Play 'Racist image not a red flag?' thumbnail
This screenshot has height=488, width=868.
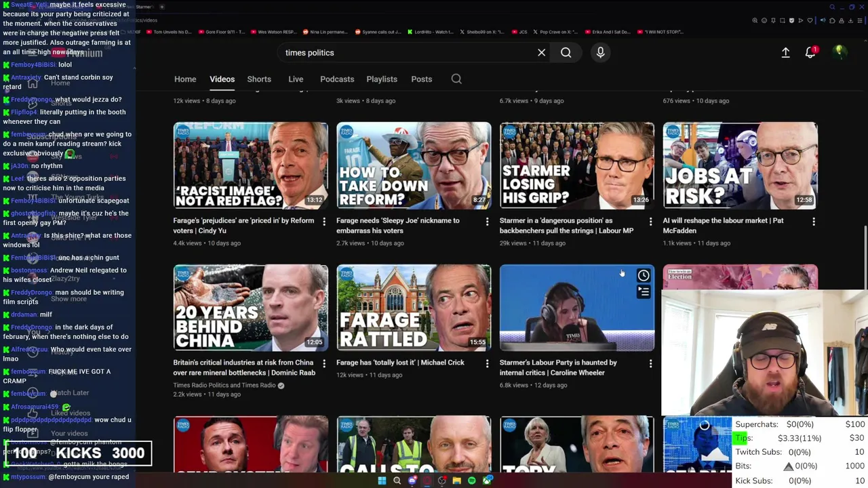click(x=251, y=165)
